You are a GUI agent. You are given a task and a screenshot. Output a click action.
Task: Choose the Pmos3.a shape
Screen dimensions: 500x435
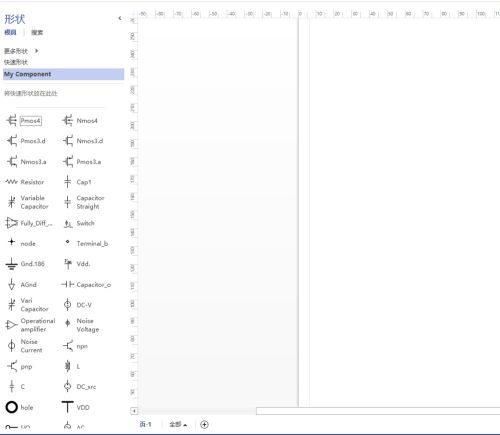pyautogui.click(x=82, y=162)
